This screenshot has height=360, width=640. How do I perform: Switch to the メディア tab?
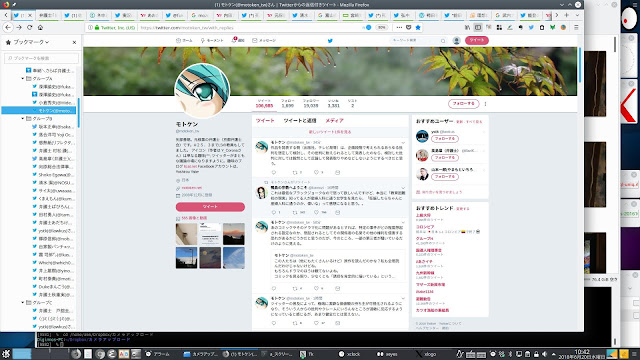(x=334, y=120)
